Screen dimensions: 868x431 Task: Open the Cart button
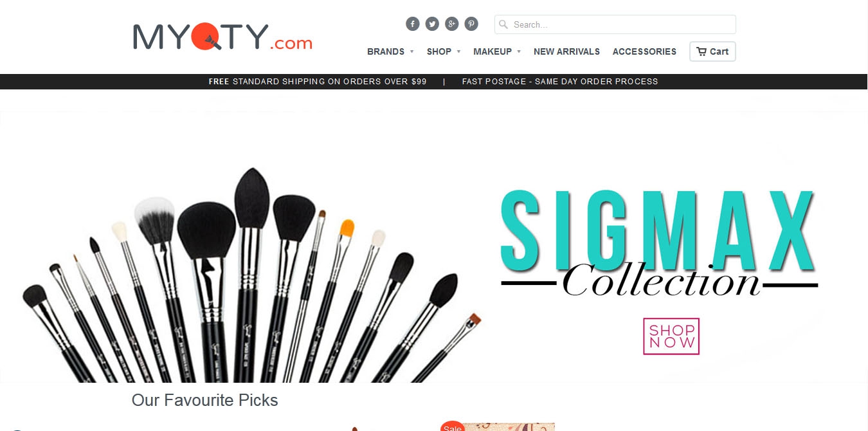point(712,51)
